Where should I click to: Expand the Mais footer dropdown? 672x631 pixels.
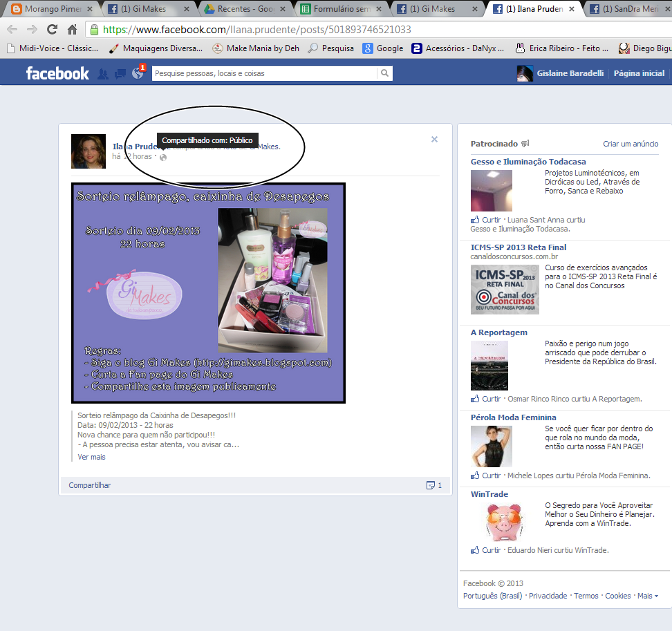[648, 596]
